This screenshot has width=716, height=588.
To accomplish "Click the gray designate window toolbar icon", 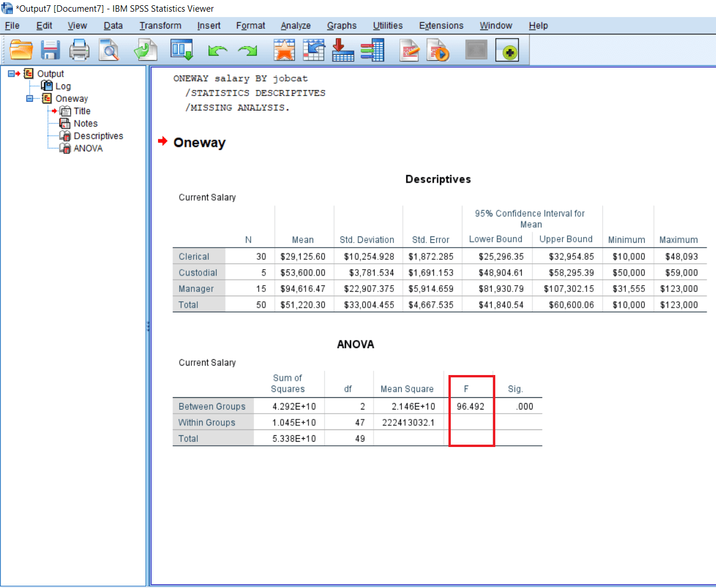I will point(476,50).
